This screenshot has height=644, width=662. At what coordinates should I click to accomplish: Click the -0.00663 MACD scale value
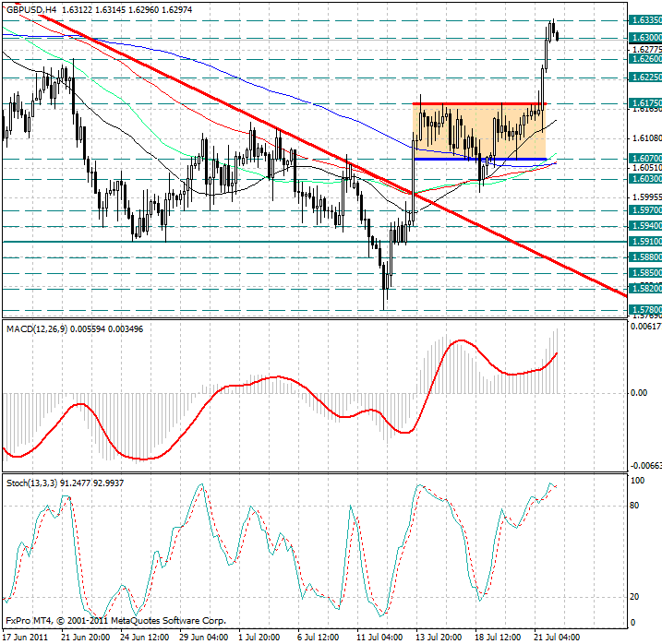pyautogui.click(x=646, y=466)
